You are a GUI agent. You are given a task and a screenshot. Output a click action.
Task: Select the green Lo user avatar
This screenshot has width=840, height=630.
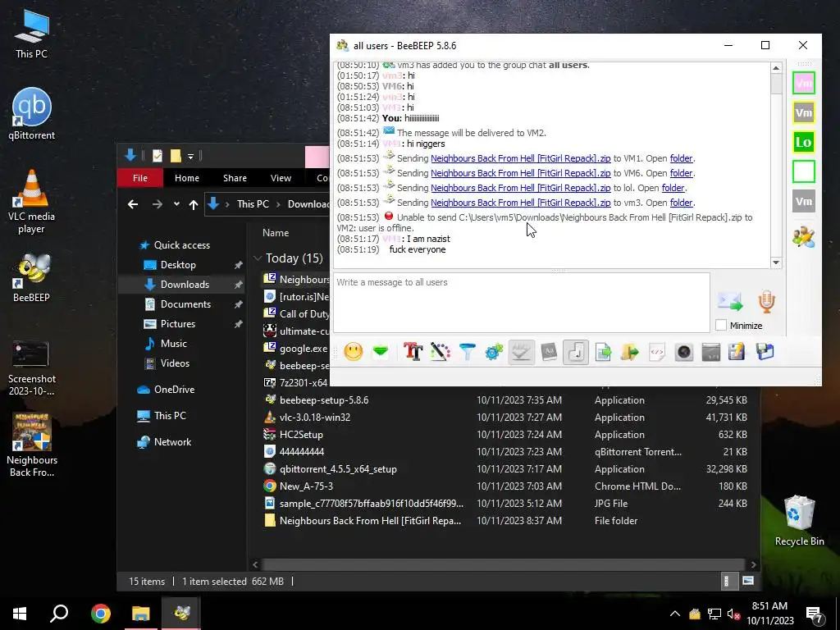[804, 142]
